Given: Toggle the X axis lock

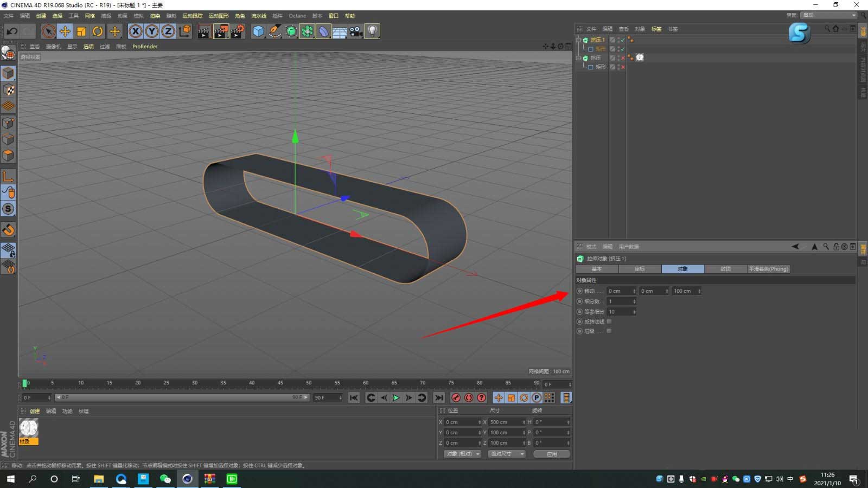Looking at the screenshot, I should (x=136, y=31).
